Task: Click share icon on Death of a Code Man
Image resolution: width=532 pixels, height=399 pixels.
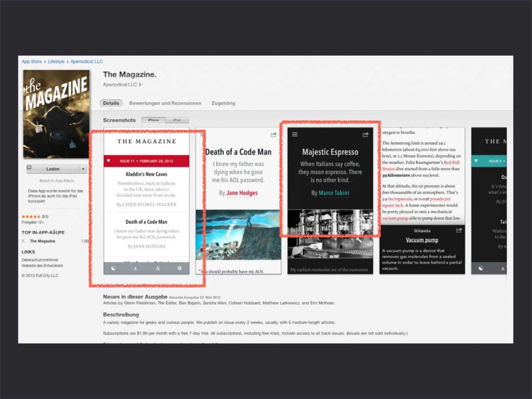Action: tap(273, 135)
